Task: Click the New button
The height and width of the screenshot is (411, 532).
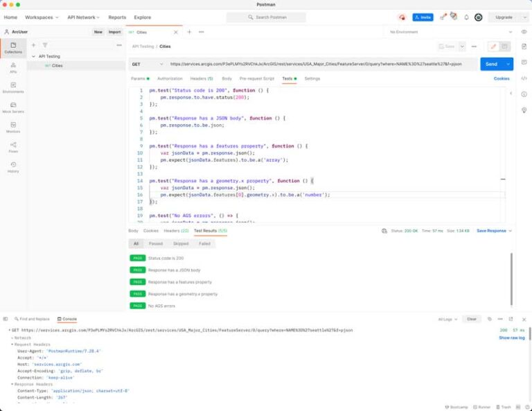Action: 98,32
